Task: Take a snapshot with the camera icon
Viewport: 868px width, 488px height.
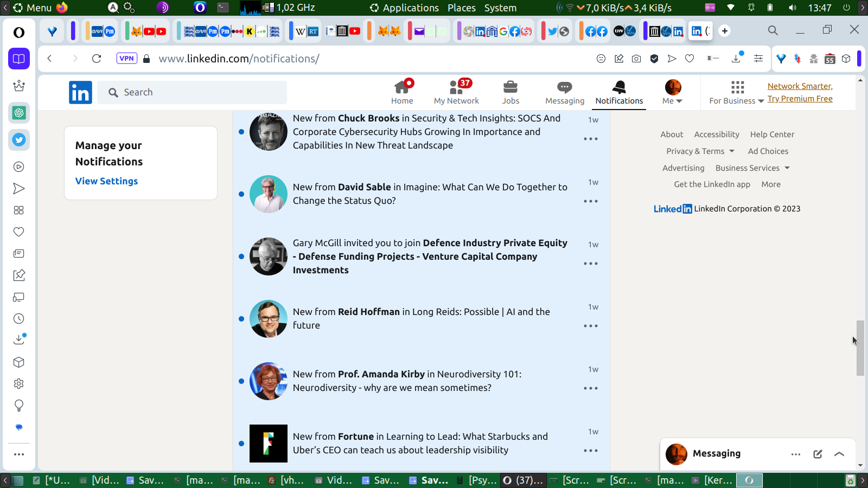Action: click(x=636, y=59)
